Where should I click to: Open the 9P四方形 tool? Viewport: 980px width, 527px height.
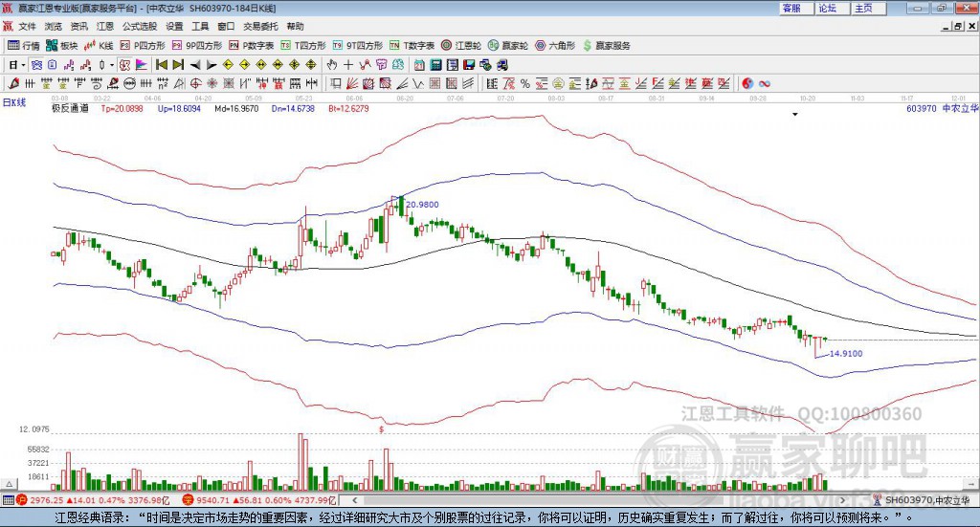(x=197, y=46)
